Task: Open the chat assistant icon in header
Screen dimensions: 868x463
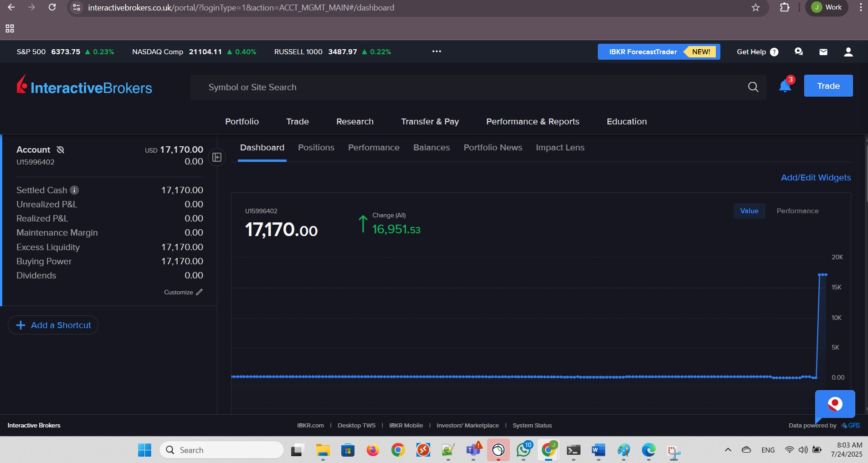Action: click(x=799, y=51)
